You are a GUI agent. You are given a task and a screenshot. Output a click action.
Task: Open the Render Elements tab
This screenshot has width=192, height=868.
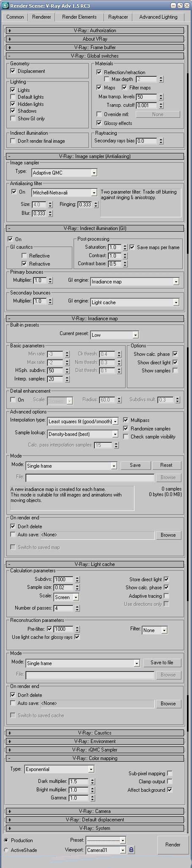pyautogui.click(x=79, y=17)
